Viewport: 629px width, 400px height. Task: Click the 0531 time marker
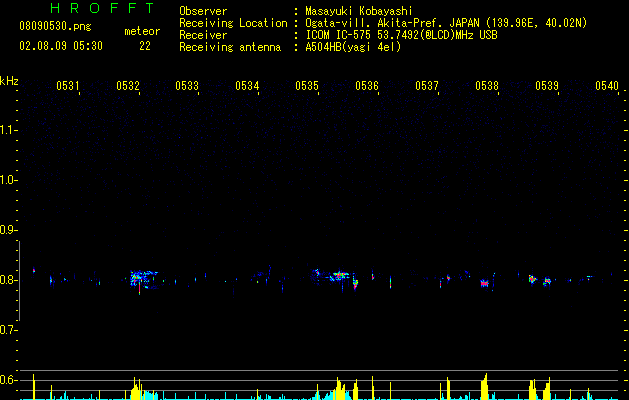pos(67,85)
